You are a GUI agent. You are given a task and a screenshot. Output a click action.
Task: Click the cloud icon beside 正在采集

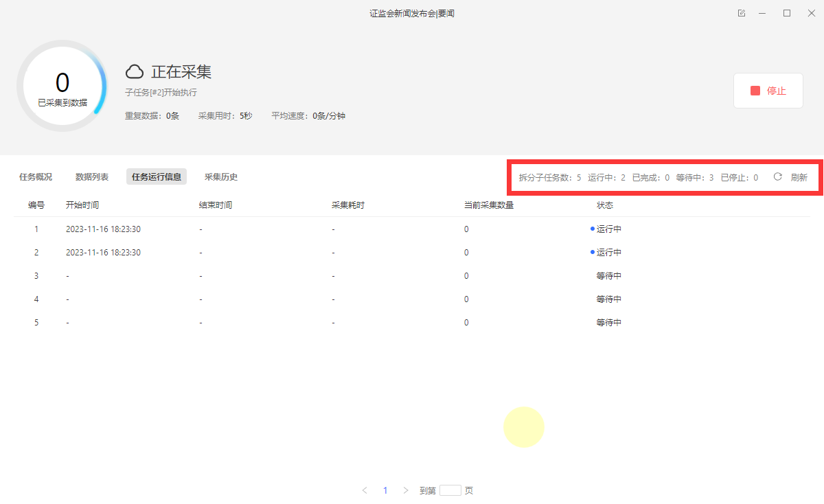point(135,71)
